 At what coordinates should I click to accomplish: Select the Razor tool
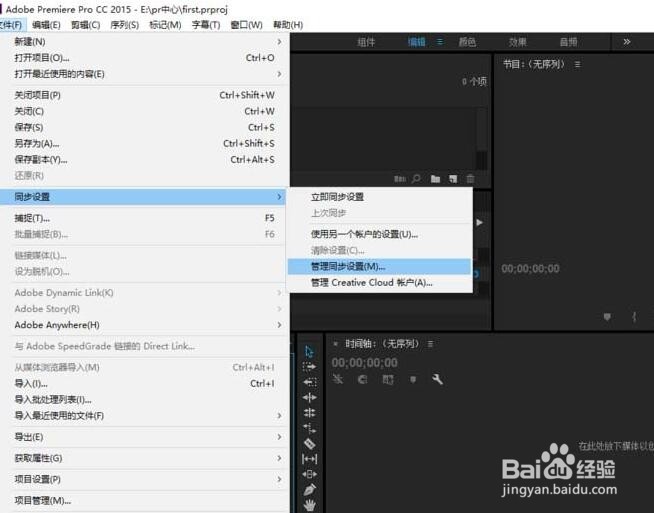pos(309,443)
